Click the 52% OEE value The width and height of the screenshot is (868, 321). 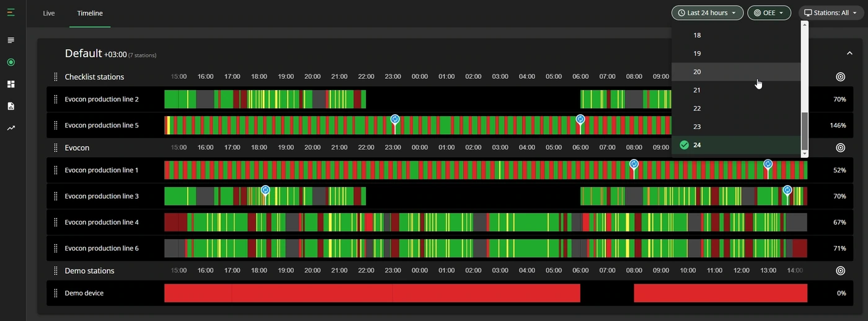tap(840, 170)
